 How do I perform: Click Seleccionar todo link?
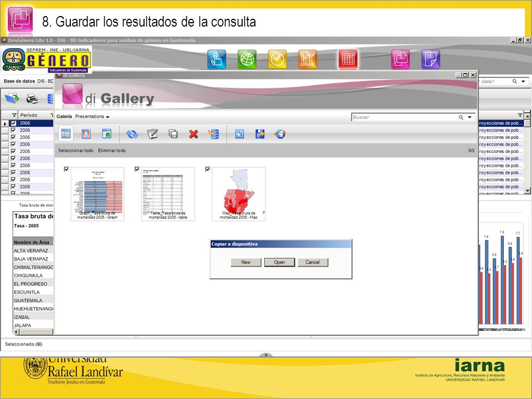click(76, 150)
